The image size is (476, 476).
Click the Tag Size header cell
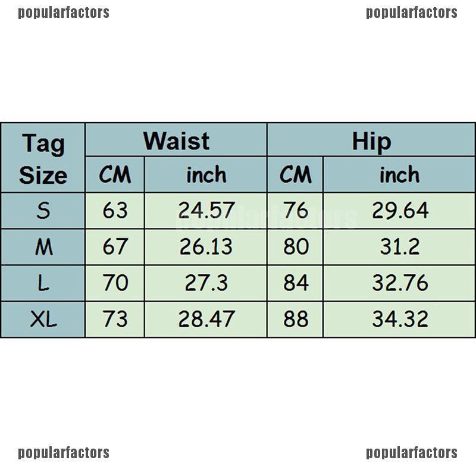pyautogui.click(x=43, y=158)
